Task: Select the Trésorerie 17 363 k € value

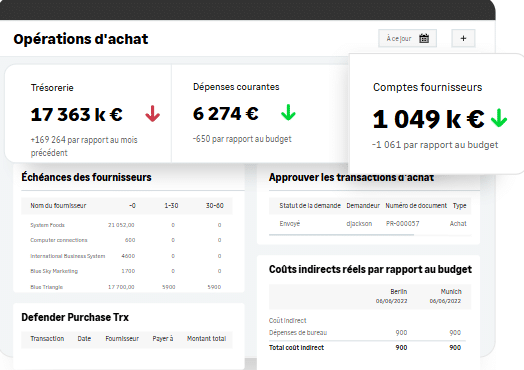Action: (x=77, y=114)
